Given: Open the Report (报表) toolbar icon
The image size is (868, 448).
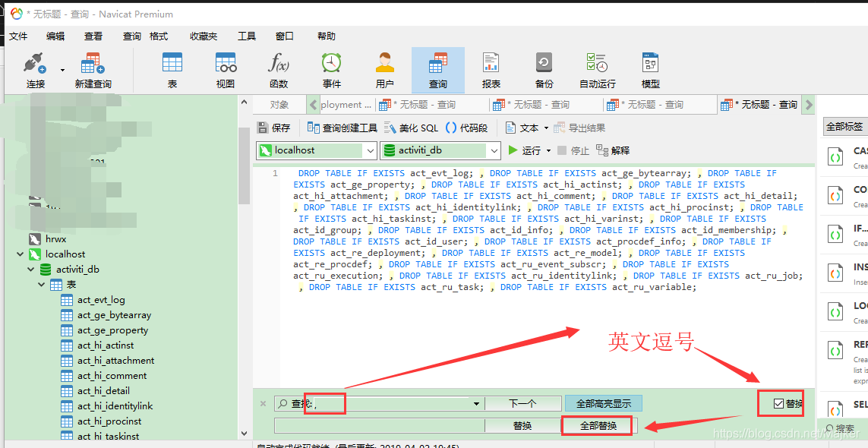Looking at the screenshot, I should (x=491, y=70).
